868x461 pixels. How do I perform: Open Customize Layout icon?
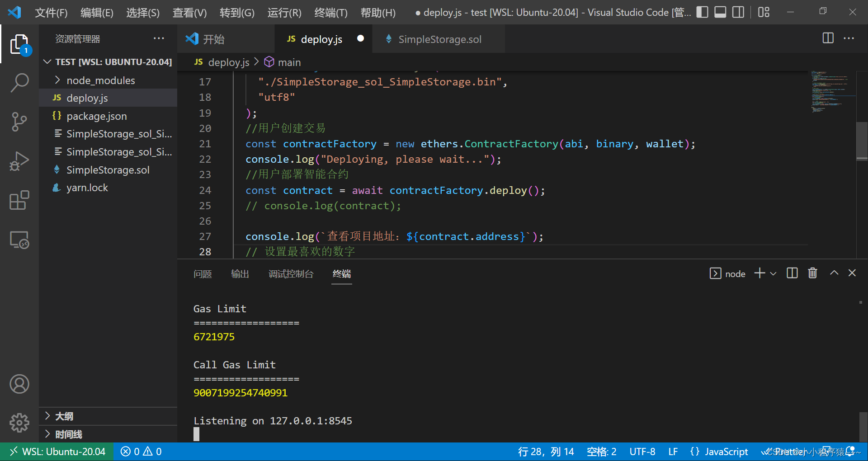pyautogui.click(x=764, y=12)
